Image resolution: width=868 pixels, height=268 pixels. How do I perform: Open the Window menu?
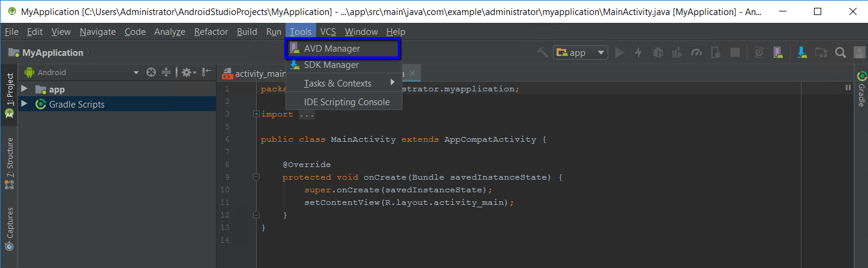[361, 32]
